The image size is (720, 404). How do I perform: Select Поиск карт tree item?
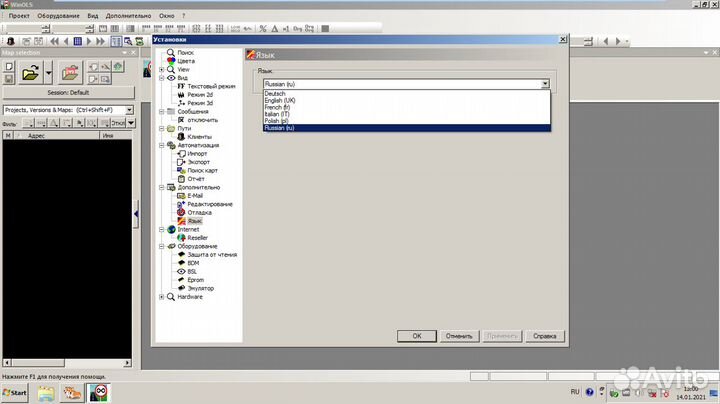point(202,170)
